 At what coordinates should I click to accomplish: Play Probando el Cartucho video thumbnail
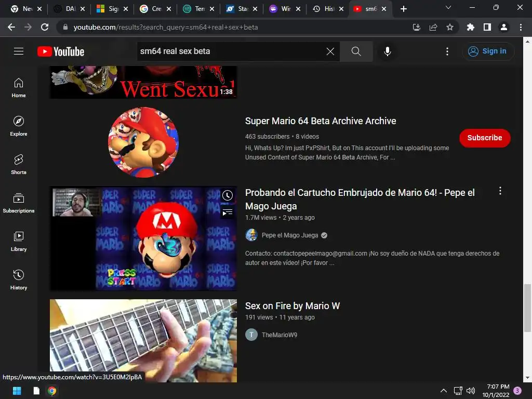tap(143, 238)
